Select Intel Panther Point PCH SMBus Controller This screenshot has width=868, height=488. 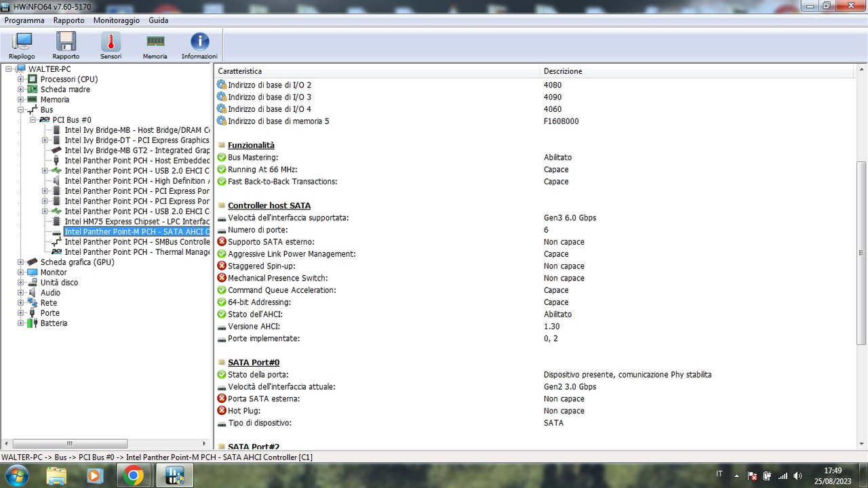[137, 242]
